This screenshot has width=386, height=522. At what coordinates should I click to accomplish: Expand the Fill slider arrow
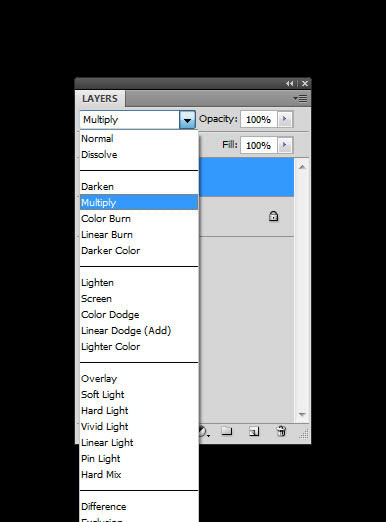click(285, 145)
